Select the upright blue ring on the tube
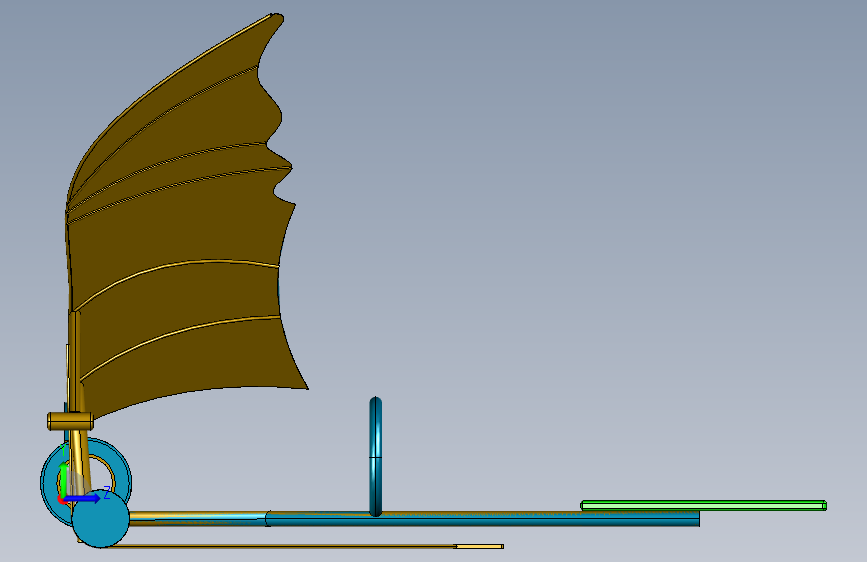 click(375, 456)
